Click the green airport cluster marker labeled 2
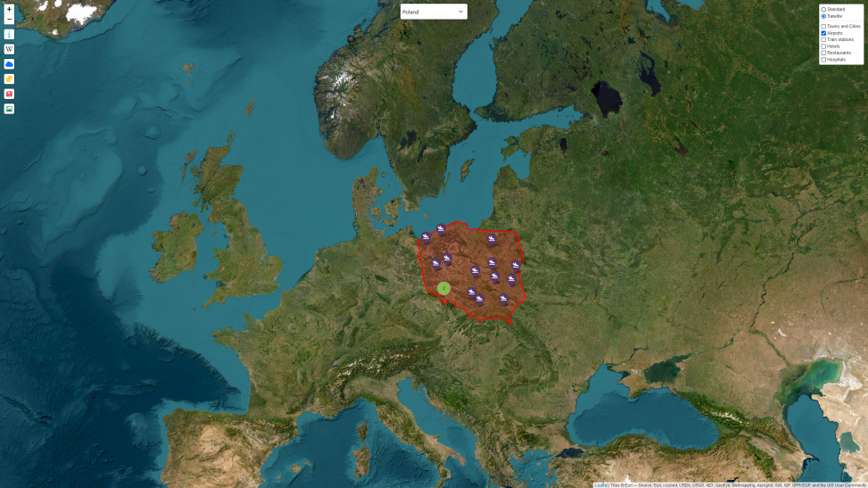The width and height of the screenshot is (868, 488). (443, 288)
